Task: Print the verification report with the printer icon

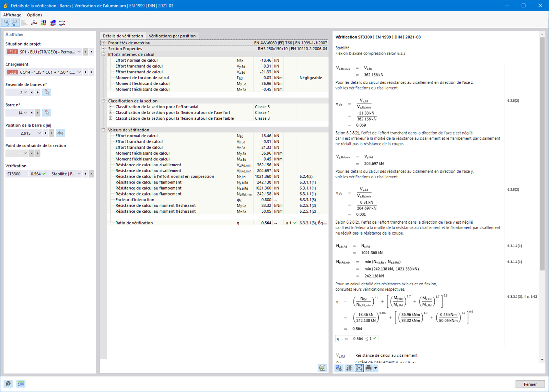Action: (369, 368)
